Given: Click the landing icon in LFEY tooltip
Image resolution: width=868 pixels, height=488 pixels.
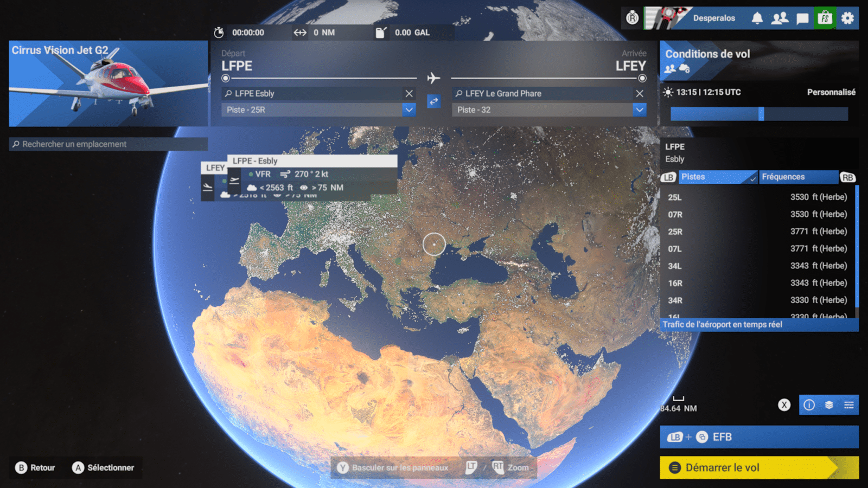Looking at the screenshot, I should click(207, 188).
